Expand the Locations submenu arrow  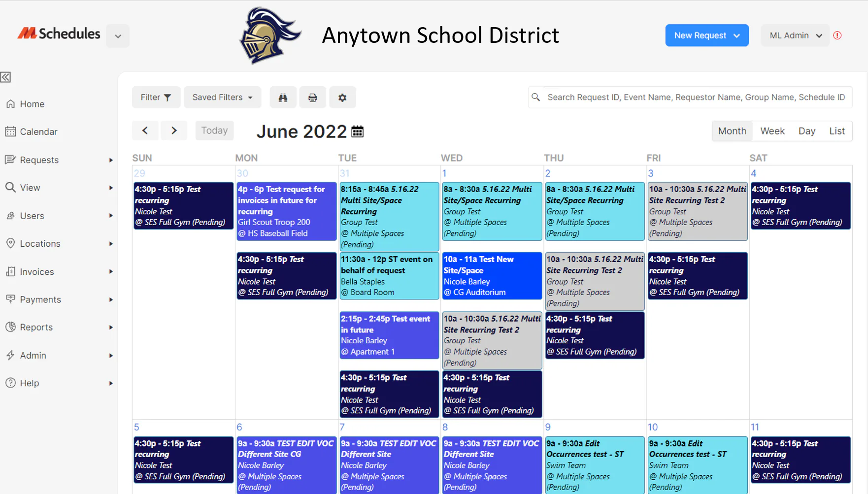point(111,244)
